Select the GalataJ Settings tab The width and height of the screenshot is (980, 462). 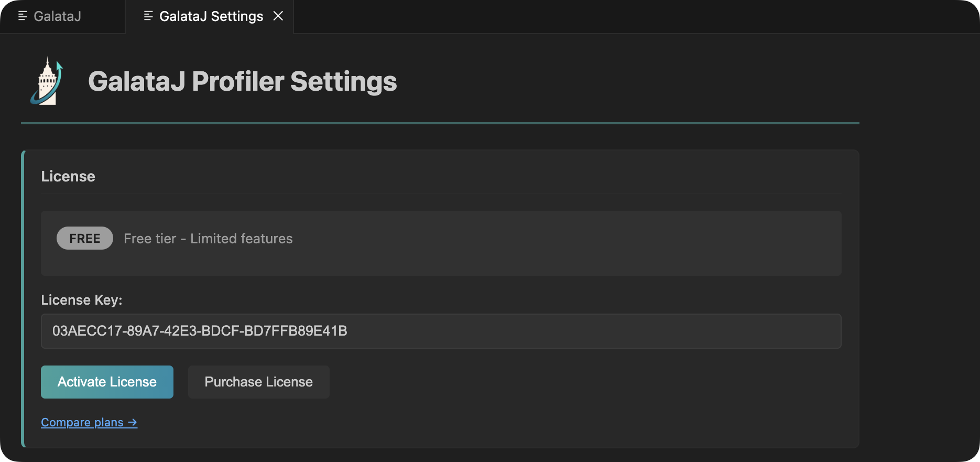click(x=211, y=16)
